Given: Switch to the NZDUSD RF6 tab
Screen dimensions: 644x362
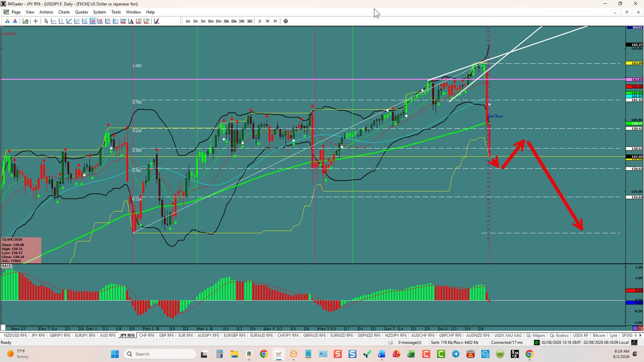Looking at the screenshot, I should [x=15, y=335].
